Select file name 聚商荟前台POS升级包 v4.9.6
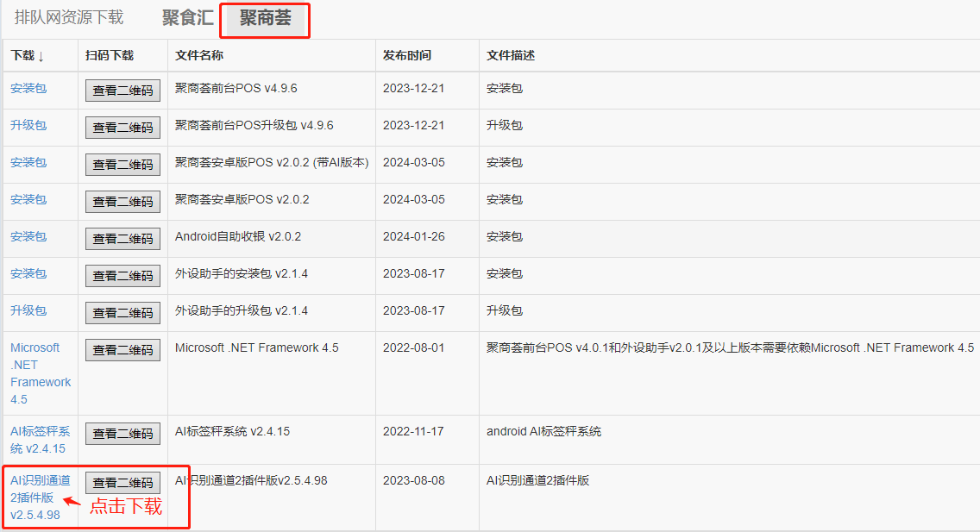 (254, 125)
